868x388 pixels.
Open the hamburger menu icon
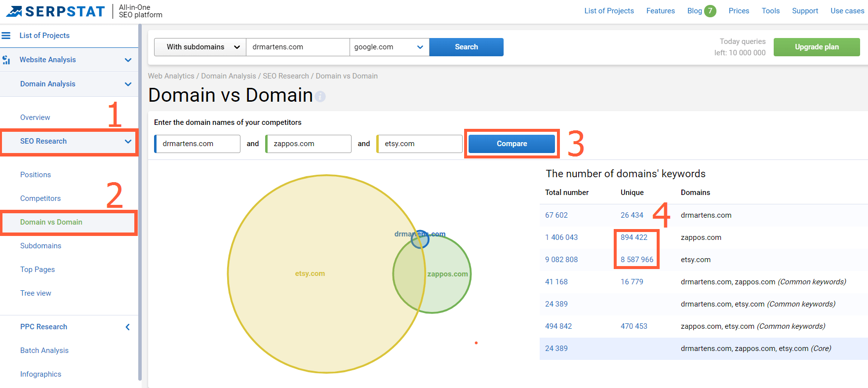pos(6,36)
